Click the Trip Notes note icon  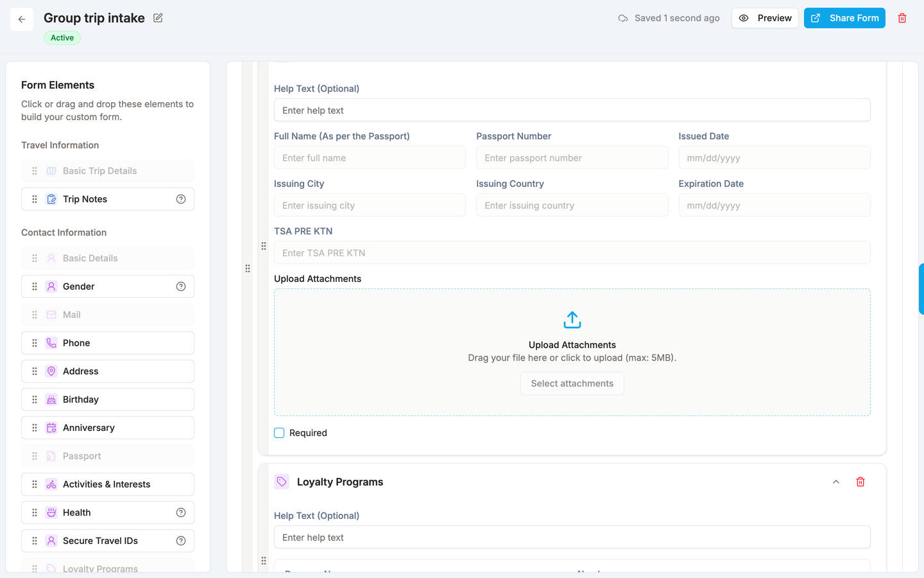(51, 199)
